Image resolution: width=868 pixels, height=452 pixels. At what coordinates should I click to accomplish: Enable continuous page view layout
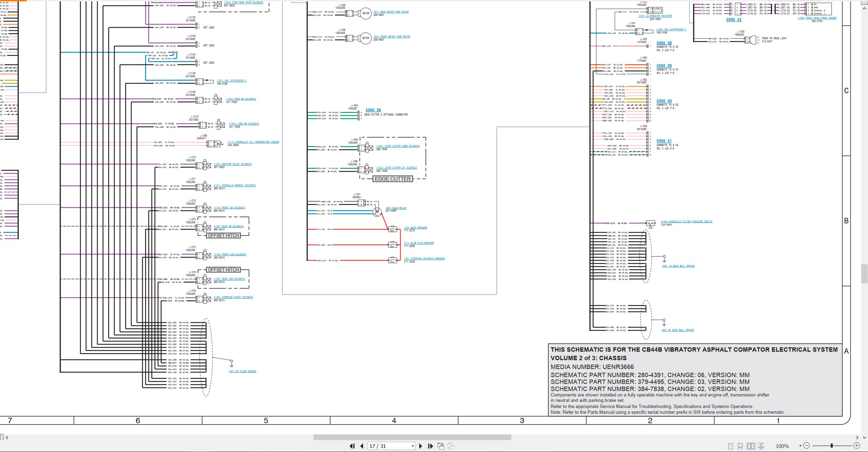tap(741, 446)
